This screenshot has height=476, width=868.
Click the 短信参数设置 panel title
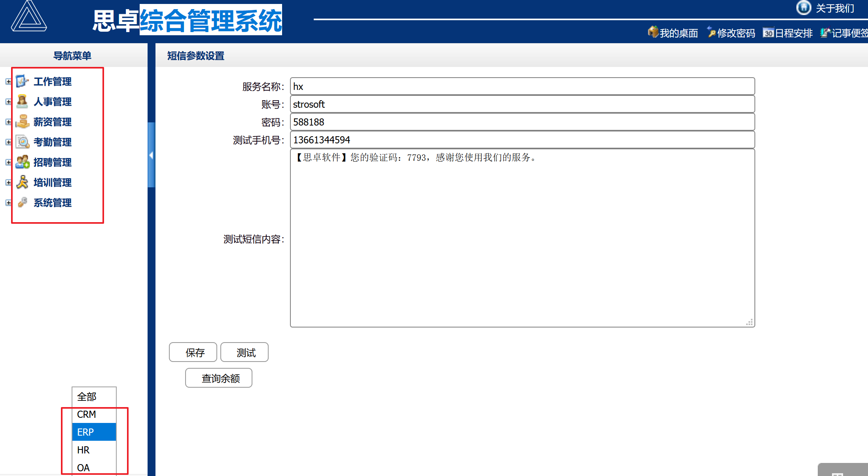click(196, 56)
